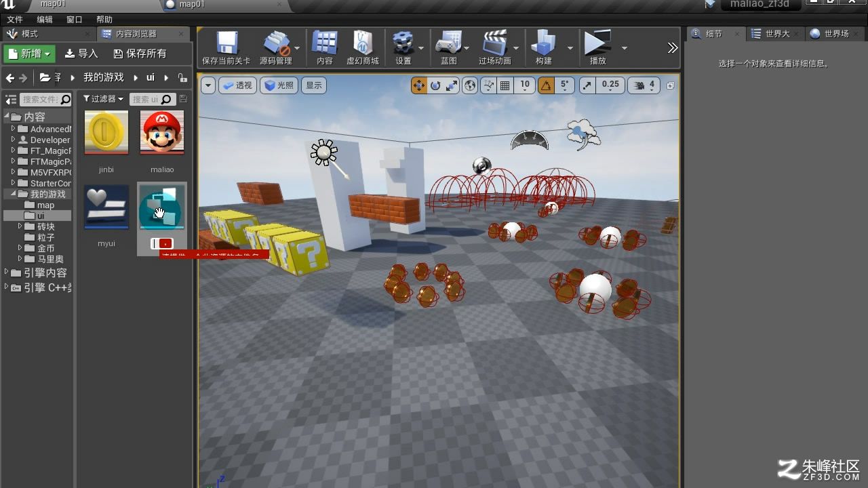Click 我的游戏 in the breadcrumb path
The width and height of the screenshot is (868, 488).
[103, 78]
